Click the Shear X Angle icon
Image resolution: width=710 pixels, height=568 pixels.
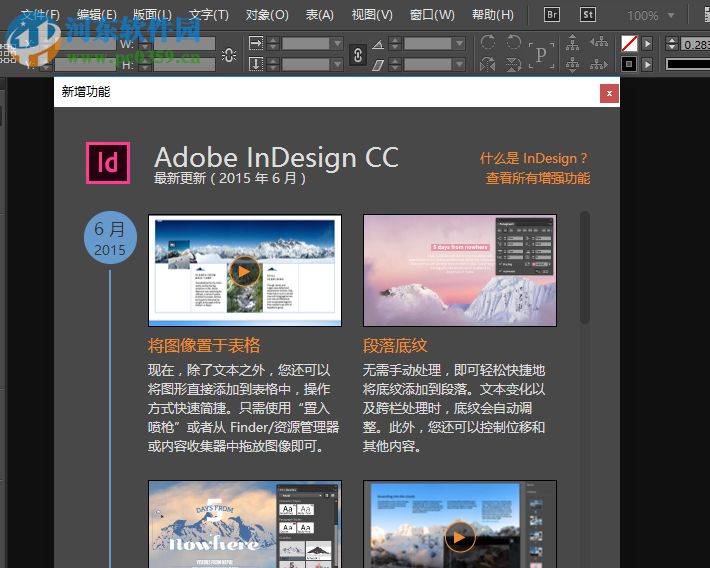(378, 65)
